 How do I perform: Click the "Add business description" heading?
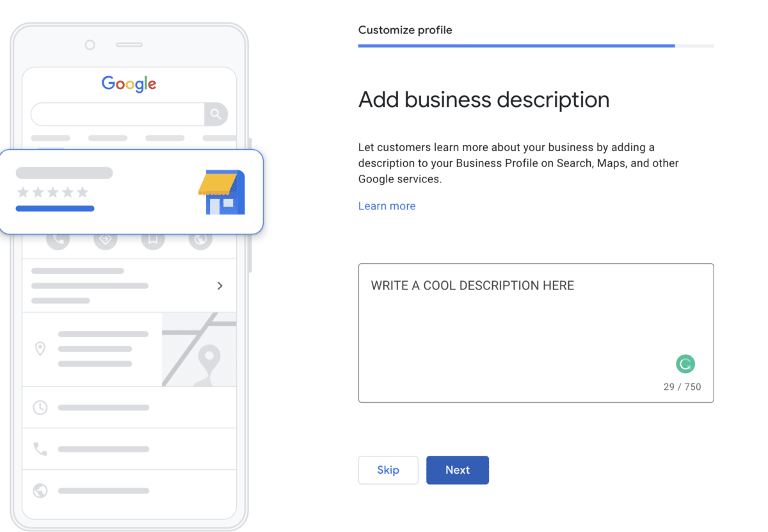tap(484, 100)
